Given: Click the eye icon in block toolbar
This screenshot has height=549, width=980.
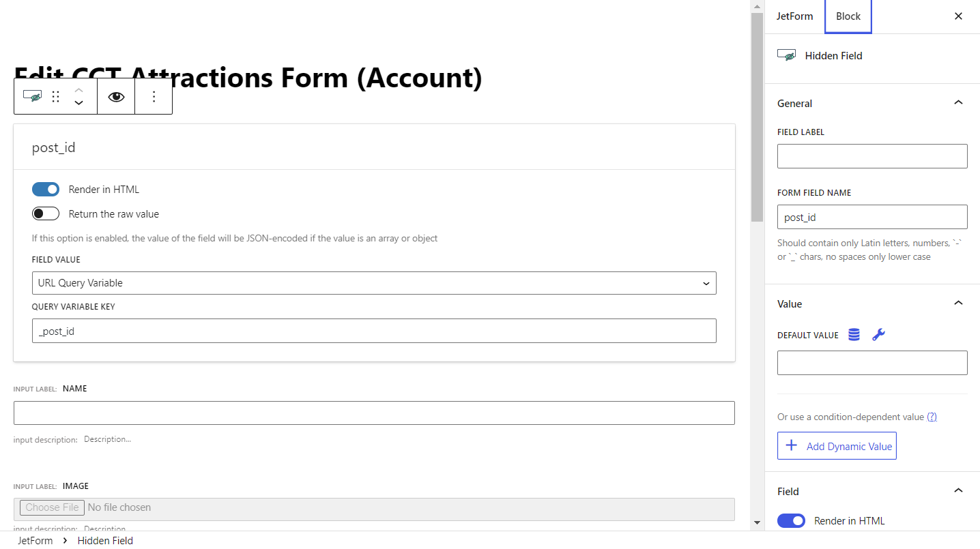Looking at the screenshot, I should (116, 97).
